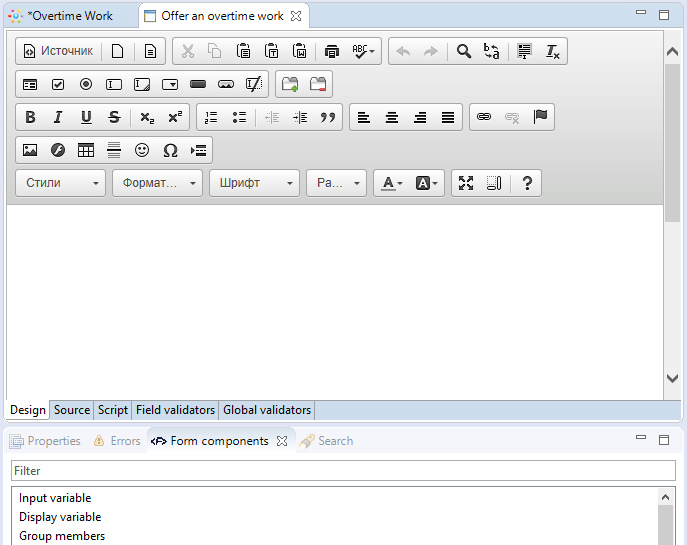Open the Стили styles dropdown

60,183
